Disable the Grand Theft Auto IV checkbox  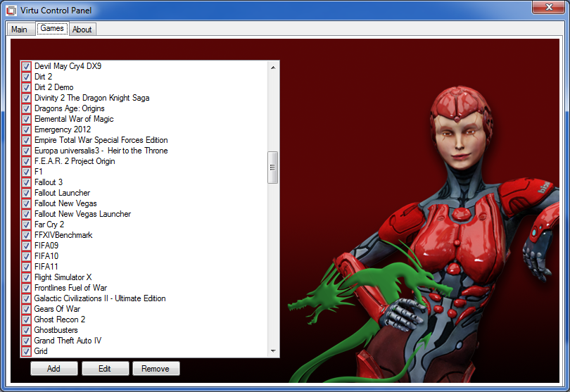tap(26, 341)
